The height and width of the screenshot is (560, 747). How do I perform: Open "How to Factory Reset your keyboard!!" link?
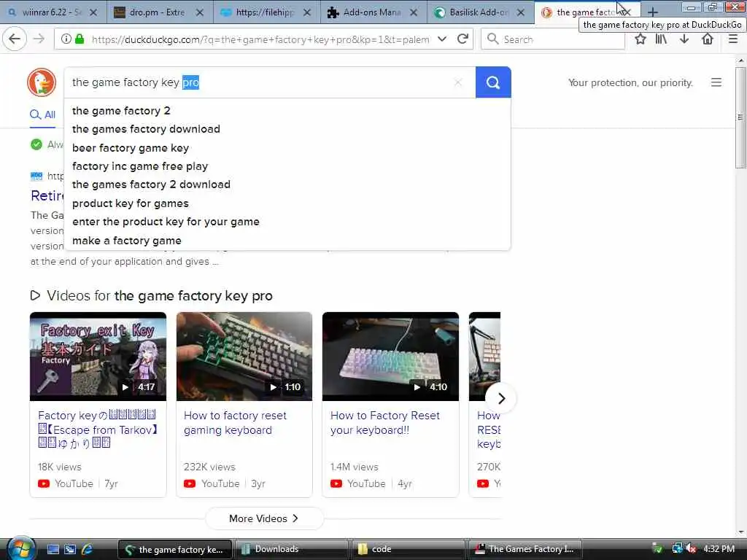[385, 422]
